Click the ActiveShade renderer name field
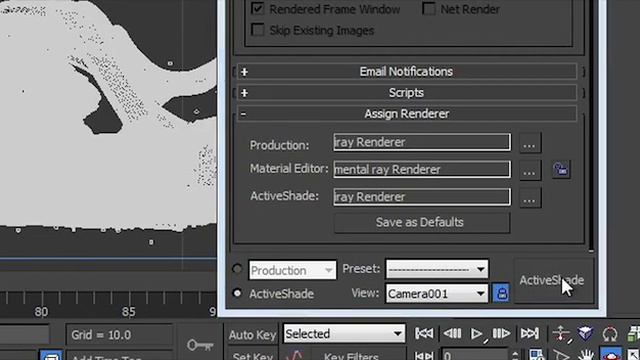The height and width of the screenshot is (360, 640). (x=422, y=197)
